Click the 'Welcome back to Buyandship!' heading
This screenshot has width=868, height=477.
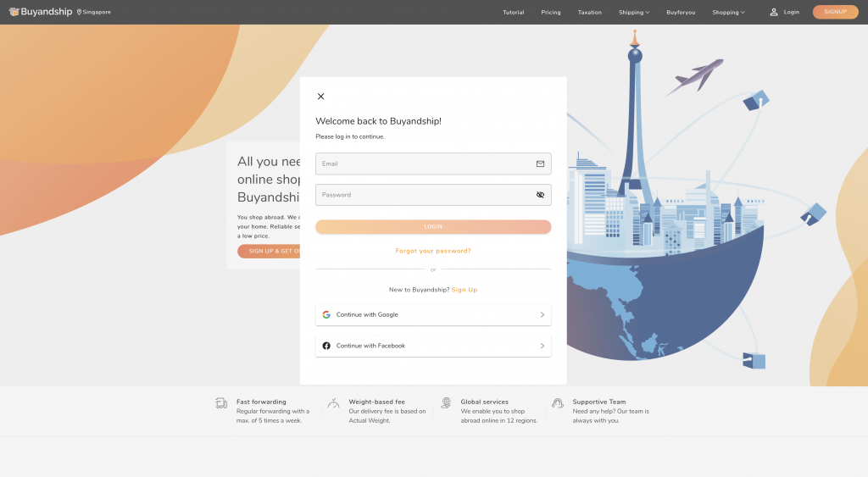click(379, 121)
